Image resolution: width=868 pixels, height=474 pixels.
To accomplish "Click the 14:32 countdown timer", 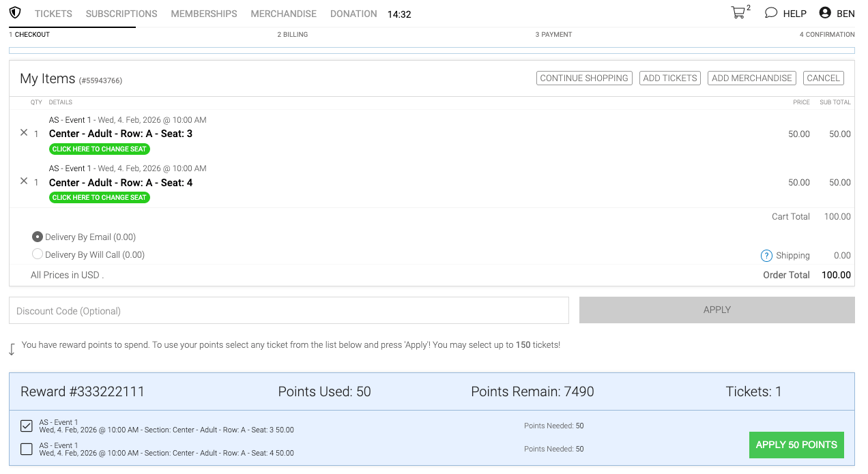I will tap(399, 14).
